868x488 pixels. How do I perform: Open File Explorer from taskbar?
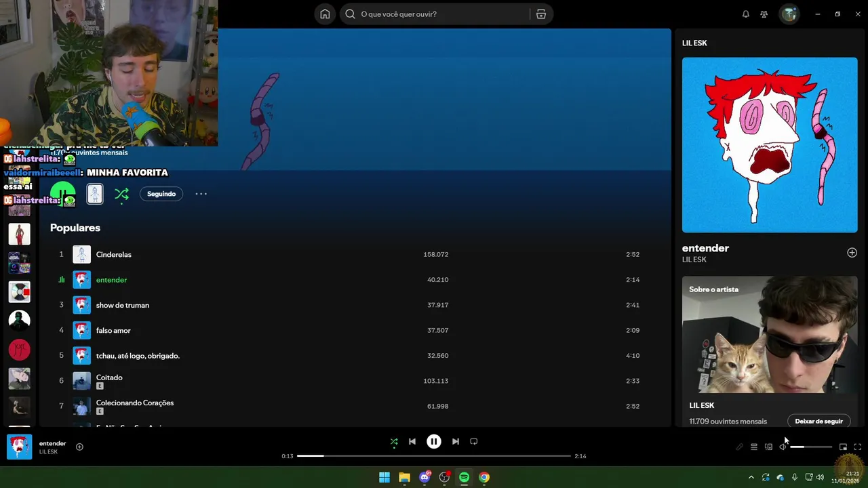404,477
